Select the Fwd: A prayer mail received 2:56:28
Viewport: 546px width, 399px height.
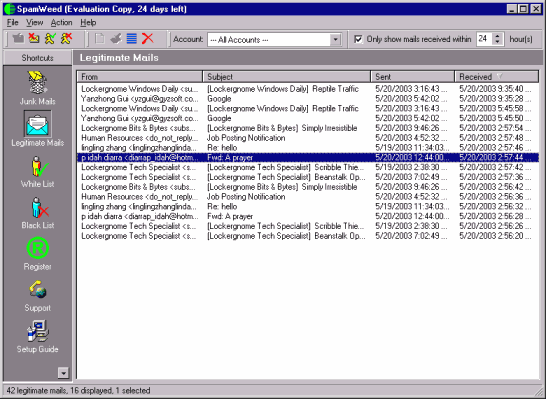[308, 216]
